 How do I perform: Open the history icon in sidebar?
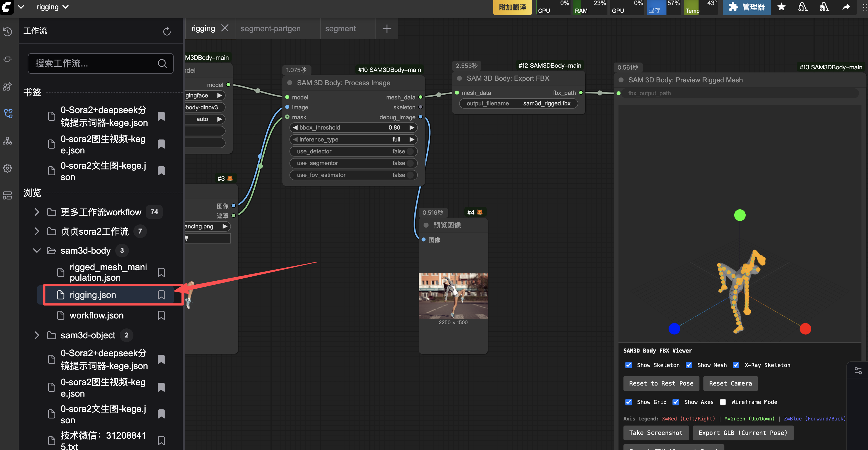7,31
